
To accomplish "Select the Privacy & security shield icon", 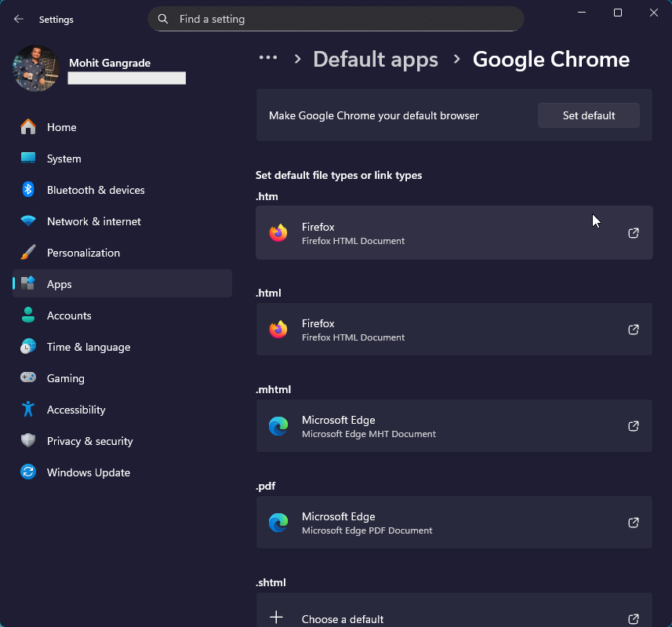I will pos(27,440).
